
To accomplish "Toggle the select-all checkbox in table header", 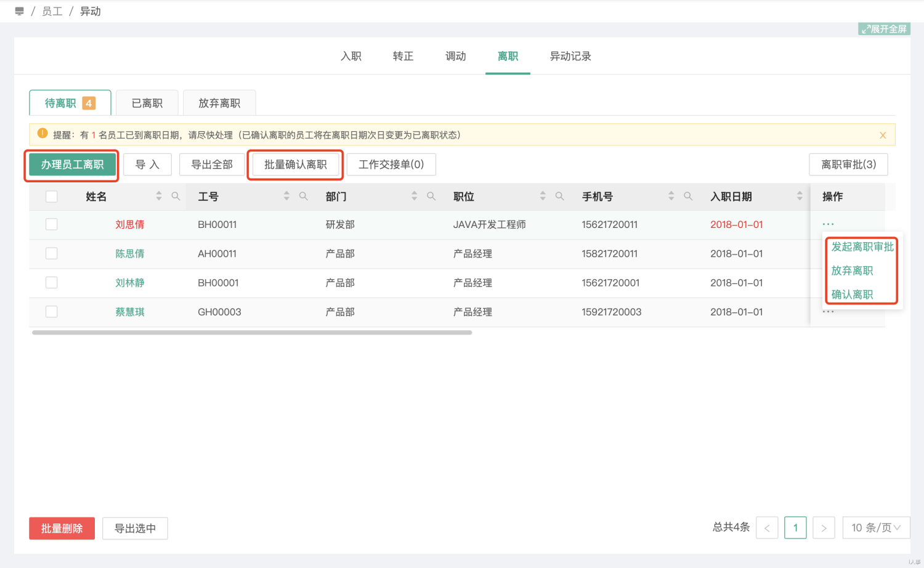I will pyautogui.click(x=52, y=197).
